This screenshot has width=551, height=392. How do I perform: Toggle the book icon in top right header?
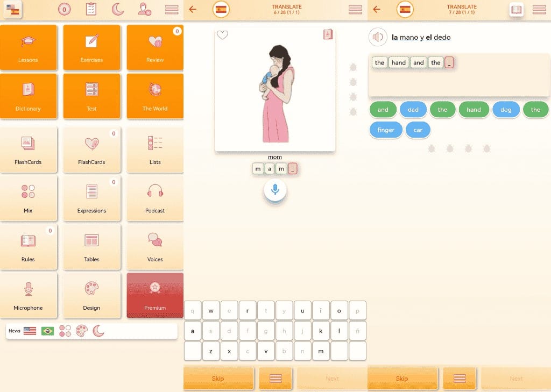(517, 10)
